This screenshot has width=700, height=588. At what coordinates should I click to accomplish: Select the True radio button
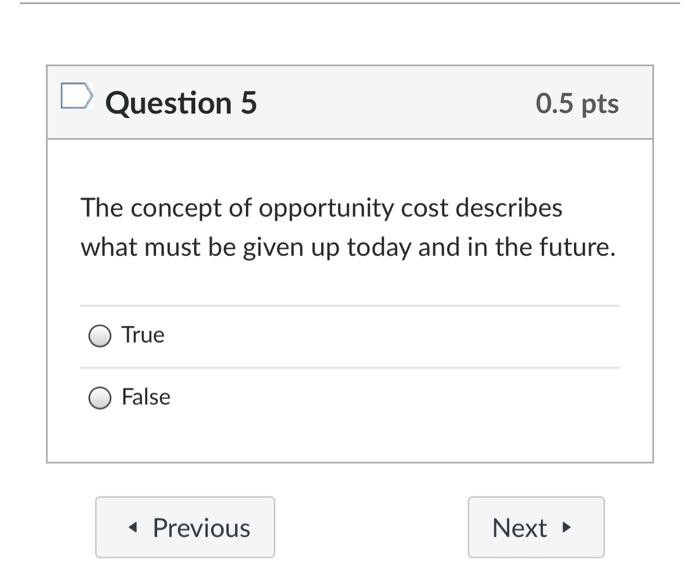point(100,336)
